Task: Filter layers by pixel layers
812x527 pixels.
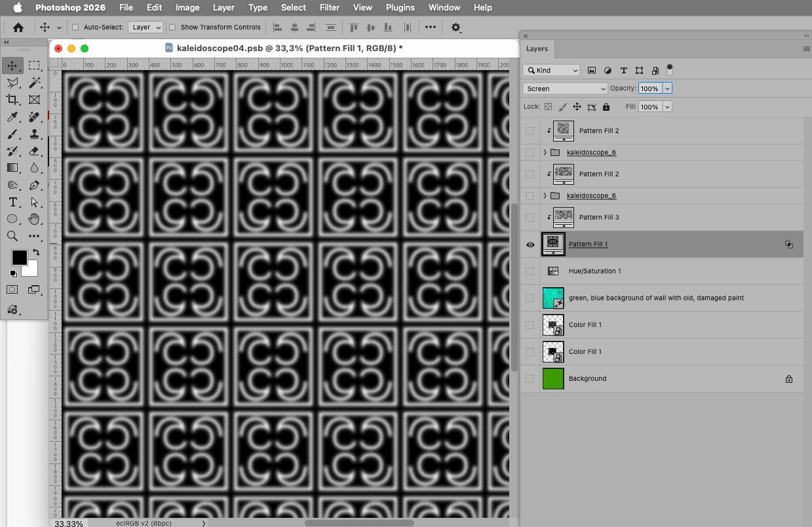Action: (x=592, y=70)
